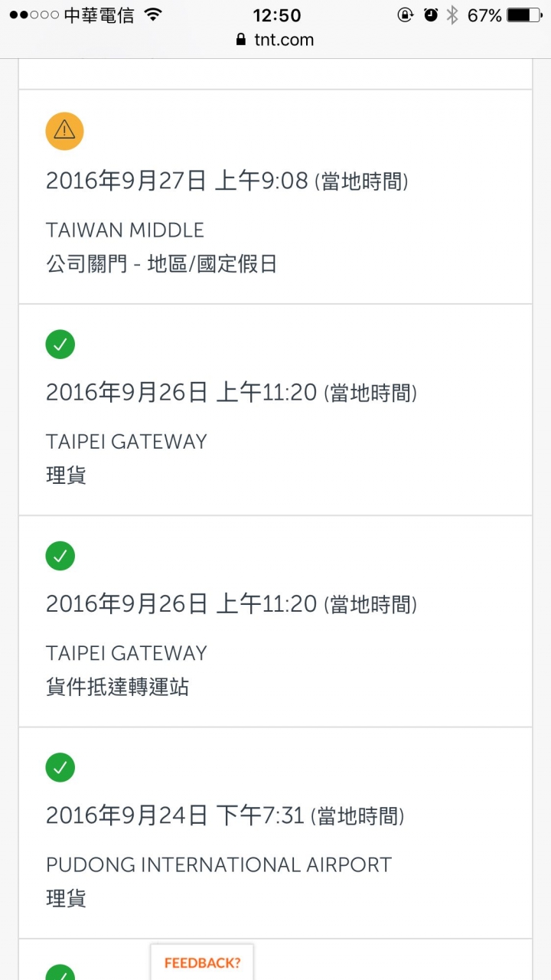Open the FEEDBACK? tab
The width and height of the screenshot is (551, 980).
click(202, 962)
